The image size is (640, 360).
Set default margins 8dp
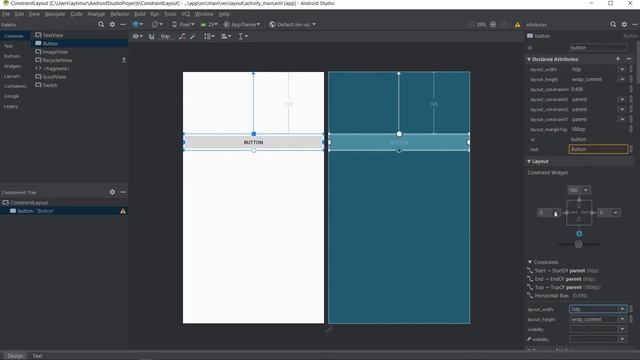tap(165, 36)
